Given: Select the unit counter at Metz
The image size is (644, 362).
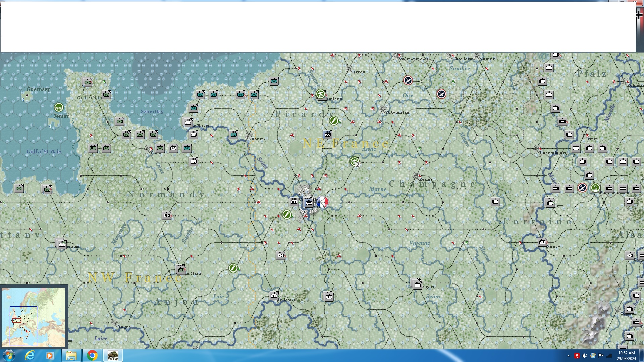Looking at the screenshot, I should click(550, 203).
